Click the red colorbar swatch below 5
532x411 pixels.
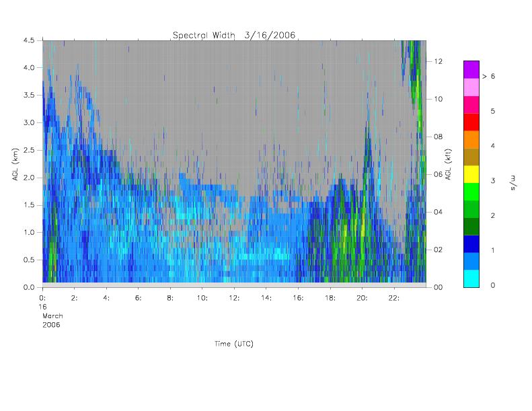pos(471,122)
